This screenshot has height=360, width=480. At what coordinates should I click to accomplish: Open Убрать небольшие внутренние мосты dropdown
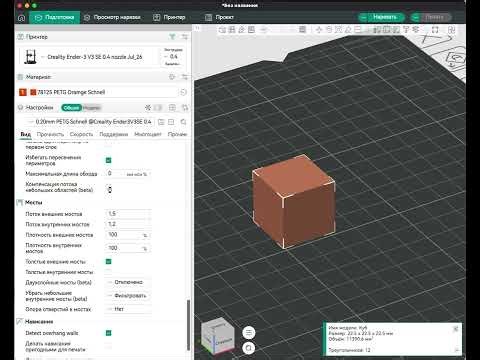pos(128,296)
